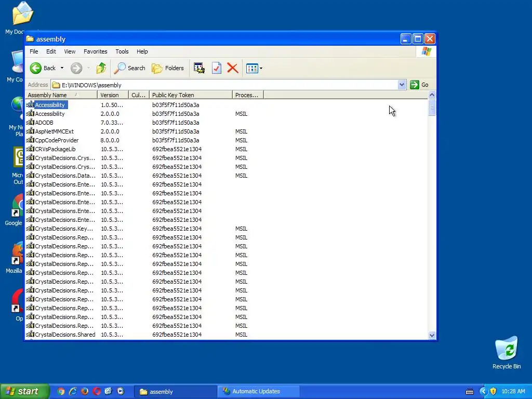Click scrollbar down arrow in list
Viewport: 532px width, 399px height.
pos(432,335)
